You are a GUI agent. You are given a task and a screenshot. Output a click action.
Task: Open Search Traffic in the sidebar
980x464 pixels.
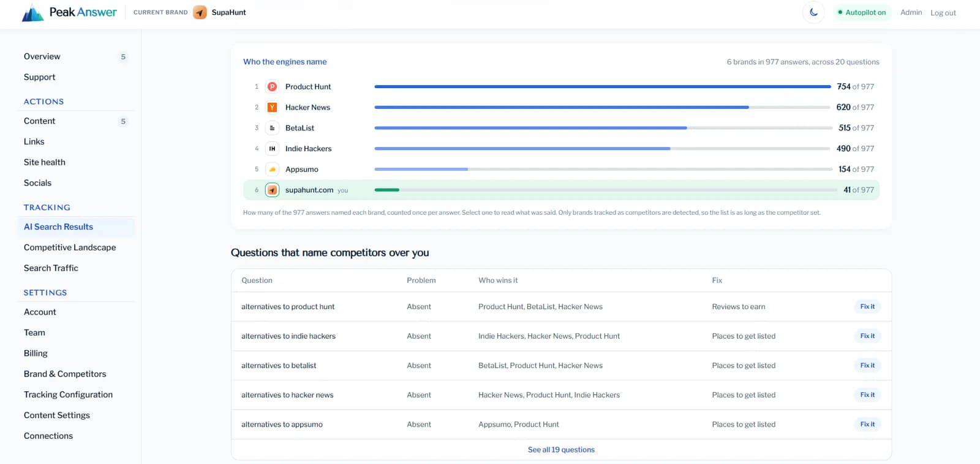(51, 268)
